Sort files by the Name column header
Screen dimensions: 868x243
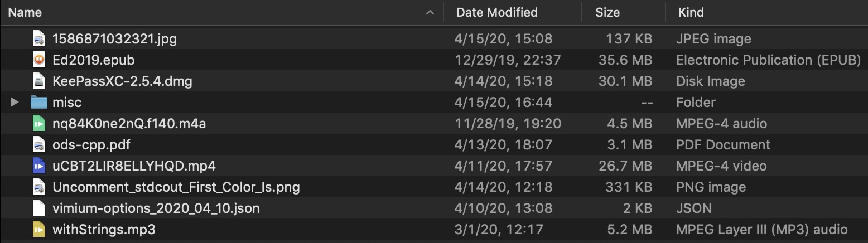[x=25, y=12]
